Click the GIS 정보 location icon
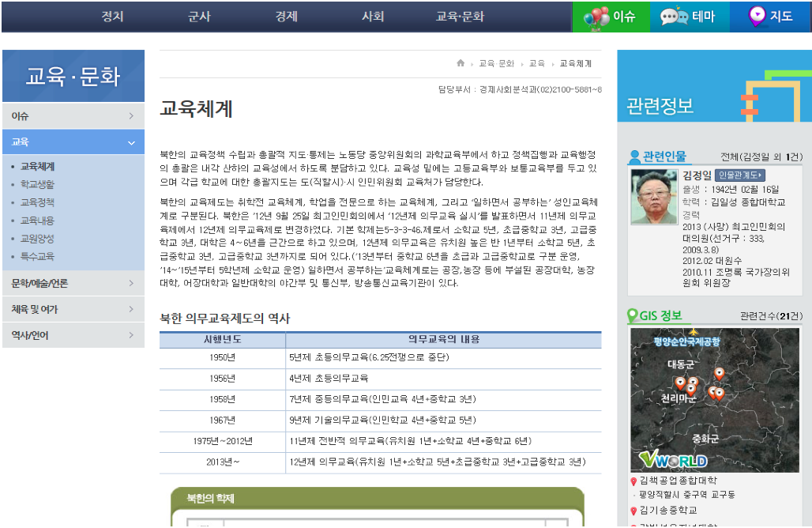812x528 pixels. 633,316
